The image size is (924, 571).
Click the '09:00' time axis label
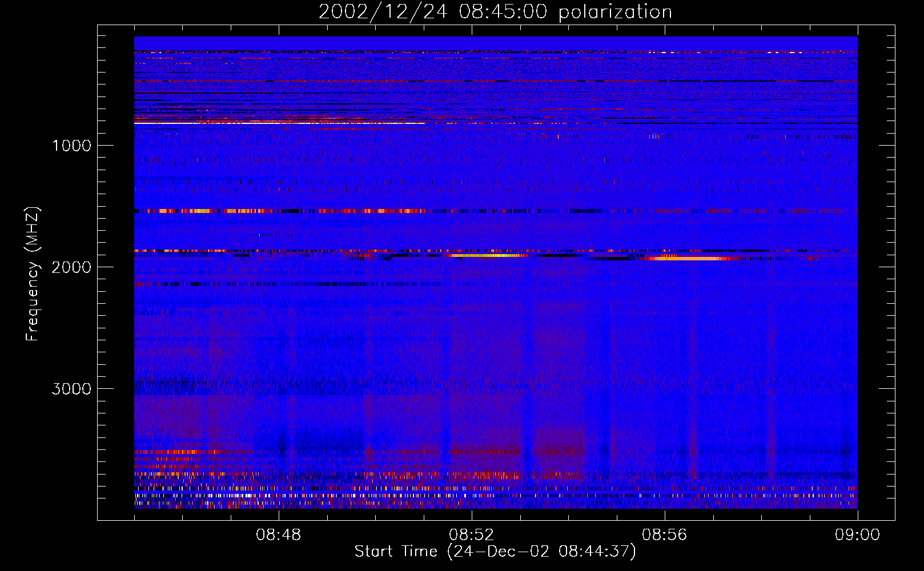point(858,535)
